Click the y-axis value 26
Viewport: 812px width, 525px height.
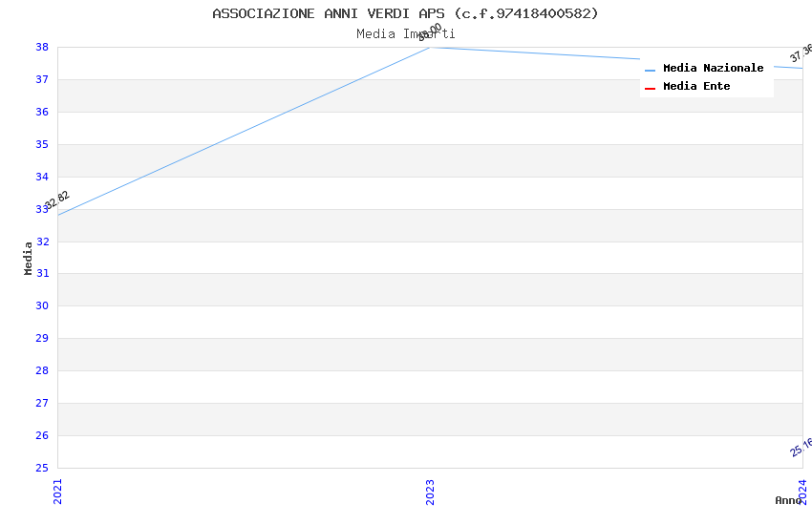coord(42,435)
